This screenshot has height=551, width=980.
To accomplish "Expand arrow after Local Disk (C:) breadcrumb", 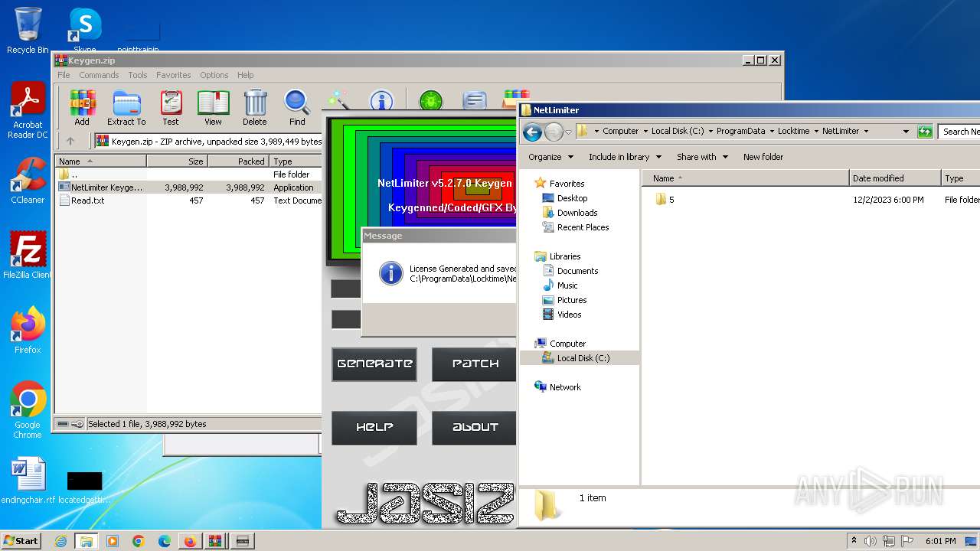I will tap(710, 132).
